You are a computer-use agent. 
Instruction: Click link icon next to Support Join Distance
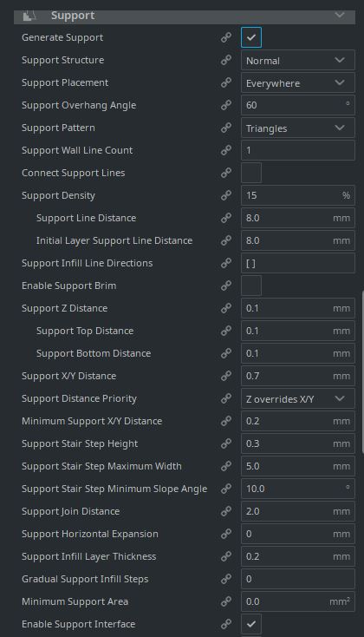[x=226, y=511]
